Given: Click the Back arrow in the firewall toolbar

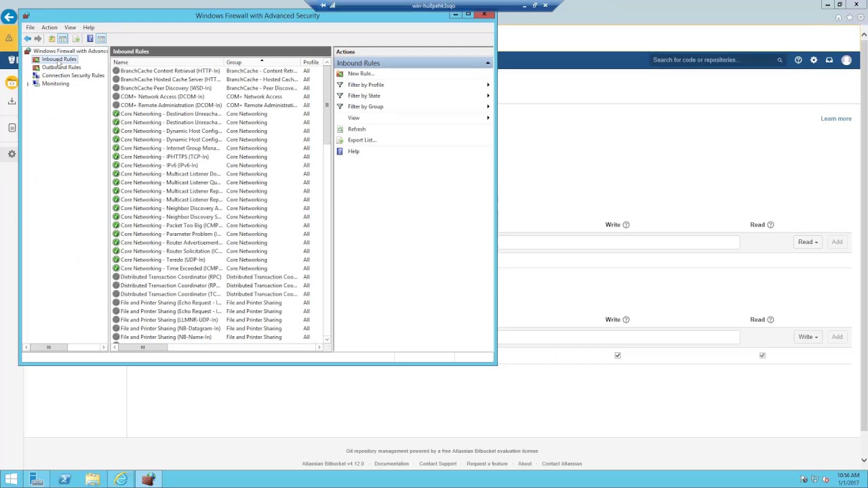Looking at the screenshot, I should (x=28, y=39).
